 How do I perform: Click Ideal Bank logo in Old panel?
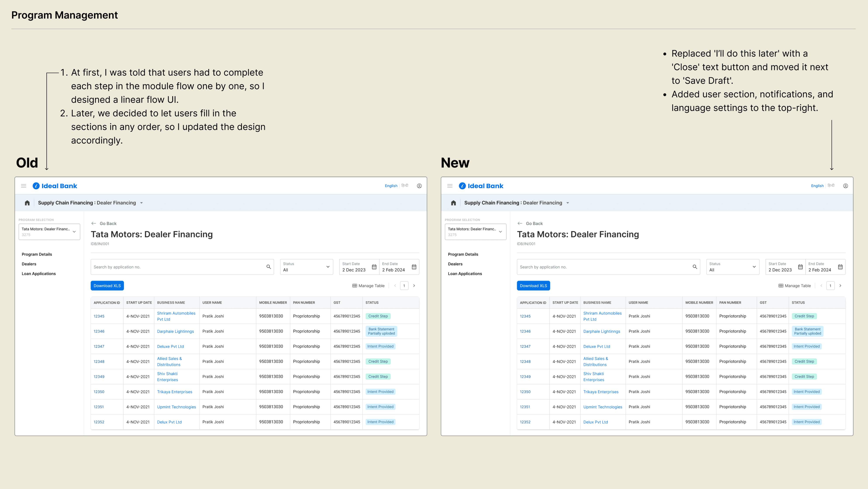click(55, 186)
